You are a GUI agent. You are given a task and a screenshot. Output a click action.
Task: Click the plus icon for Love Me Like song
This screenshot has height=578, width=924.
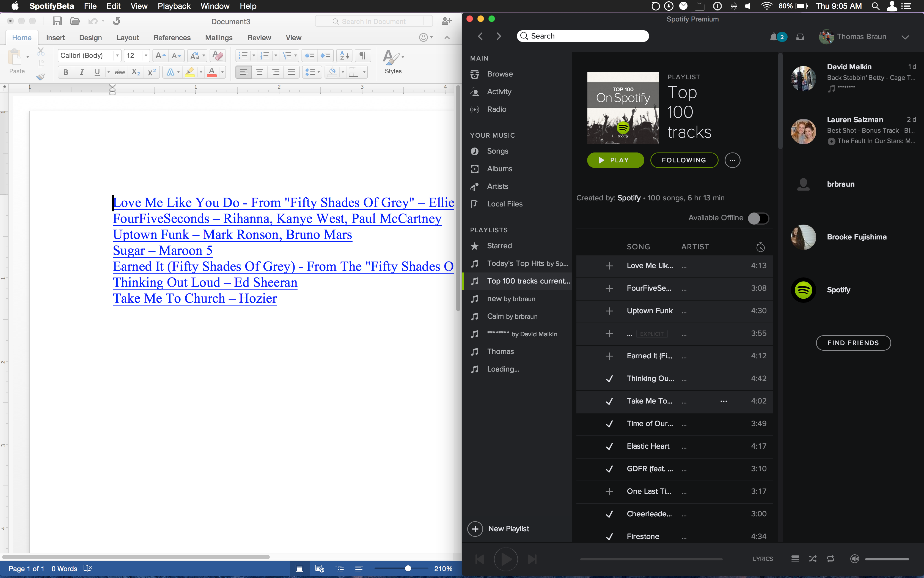pyautogui.click(x=609, y=266)
